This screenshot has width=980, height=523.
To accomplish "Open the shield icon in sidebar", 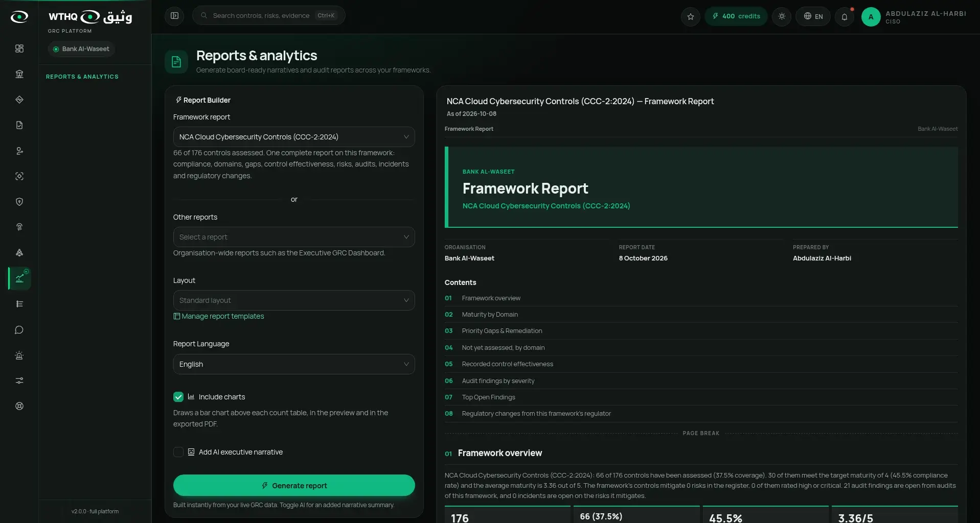I will [x=19, y=202].
